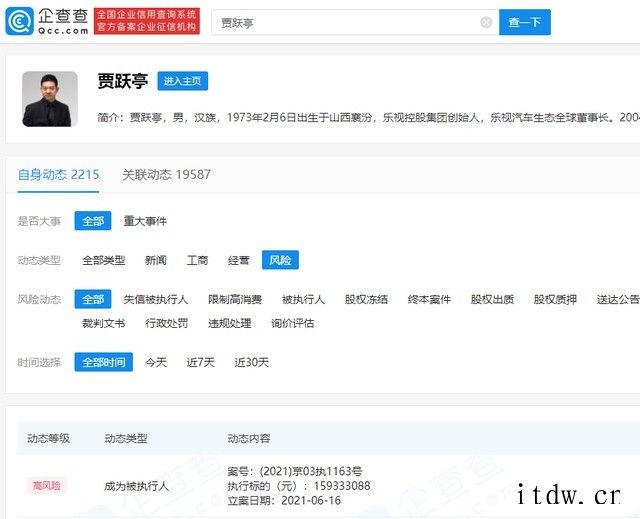Filter by 裁判文书
This screenshot has width=640, height=519.
tap(103, 323)
